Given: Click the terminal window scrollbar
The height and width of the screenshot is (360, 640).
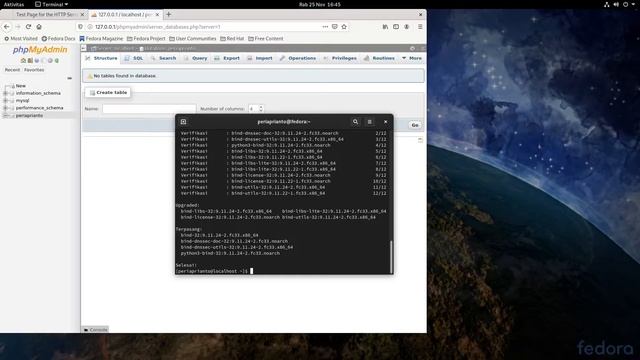Looking at the screenshot, I should click(391, 256).
